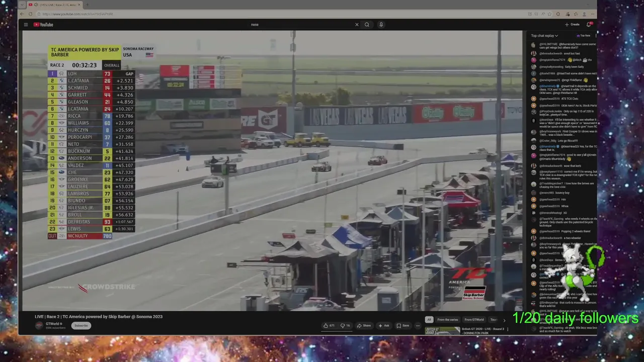Screen dimensions: 644x362
Task: Like the video with thumbs up 671
Action: click(329, 326)
